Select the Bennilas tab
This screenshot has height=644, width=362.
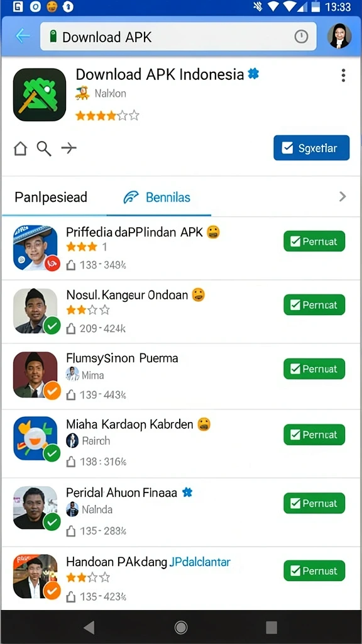[156, 197]
